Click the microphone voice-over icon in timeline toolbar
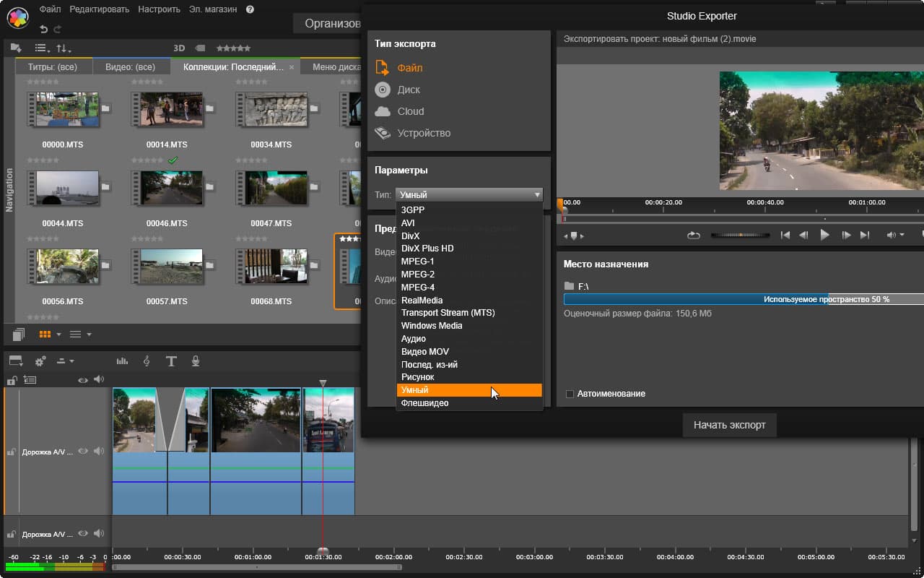 click(x=195, y=361)
